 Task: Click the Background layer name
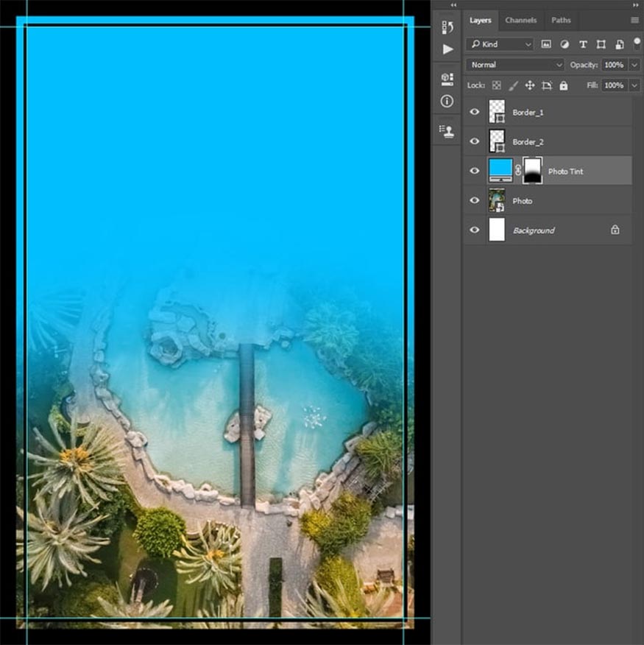tap(534, 230)
